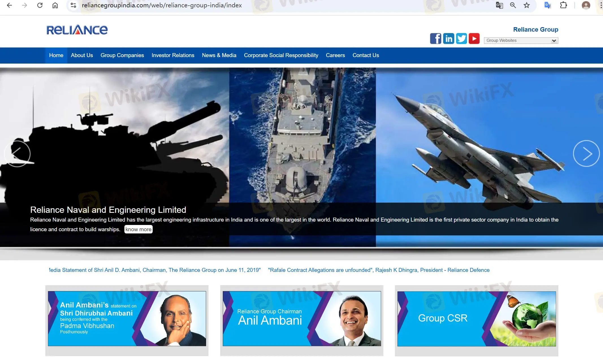Open the Group CSR banner thumbnail
The height and width of the screenshot is (364, 603).
pyautogui.click(x=476, y=318)
